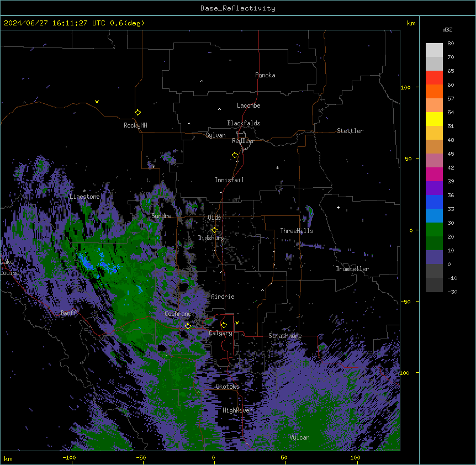Image resolution: width=476 pixels, height=465 pixels.
Task: Click the km unit label at bottom left
Action: coord(8,458)
